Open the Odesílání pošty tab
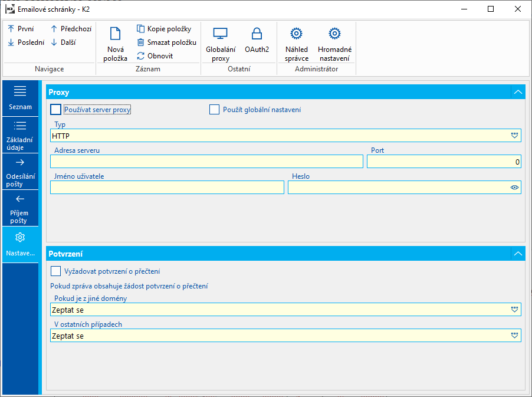 point(20,171)
